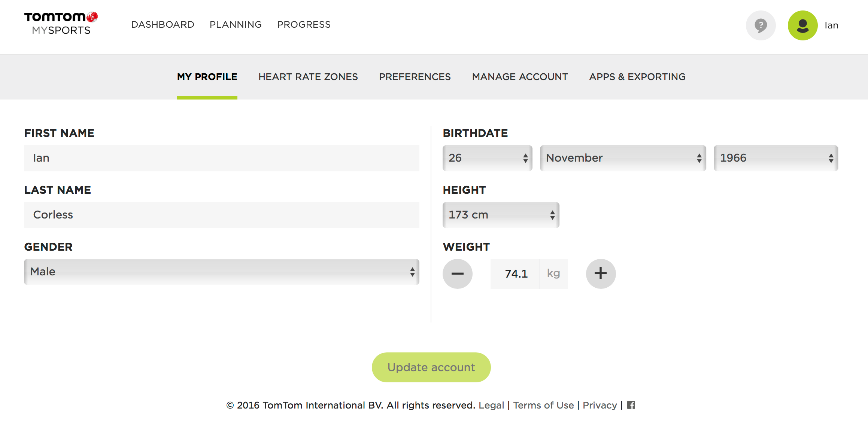Open the Apps & Exporting tab
Viewport: 868px width, 425px height.
[637, 77]
